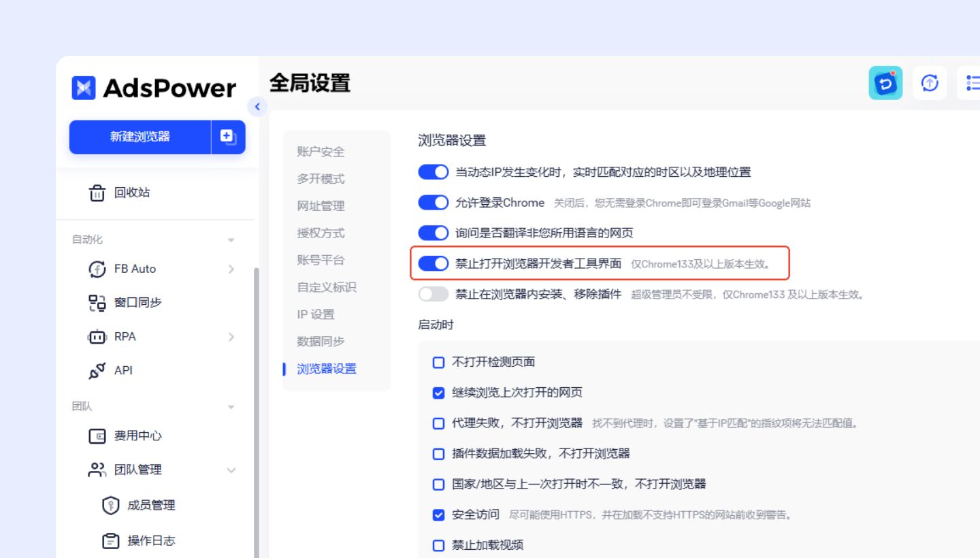Click the circular upload update icon
980x558 pixels.
click(930, 83)
